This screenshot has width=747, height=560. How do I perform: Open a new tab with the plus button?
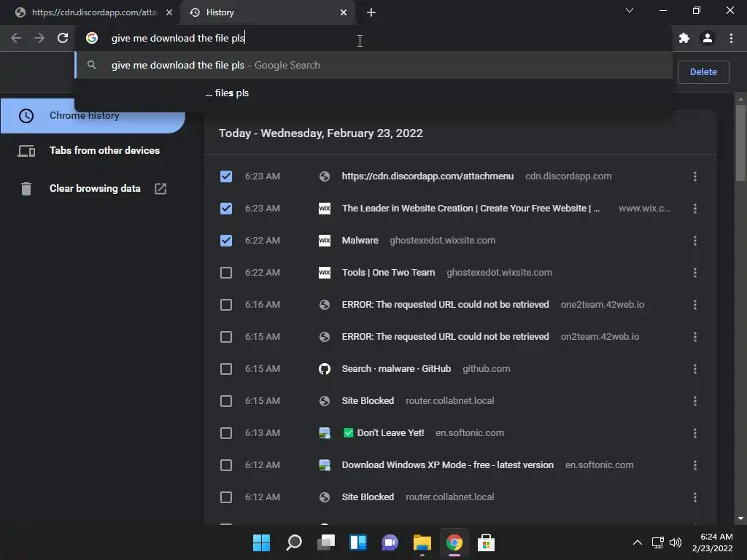(371, 12)
